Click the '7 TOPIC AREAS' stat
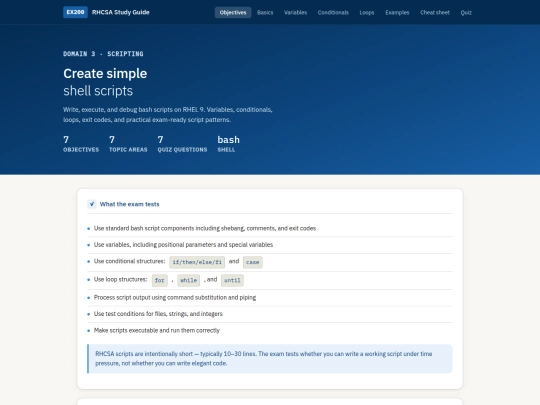The height and width of the screenshot is (405, 540). (x=128, y=144)
